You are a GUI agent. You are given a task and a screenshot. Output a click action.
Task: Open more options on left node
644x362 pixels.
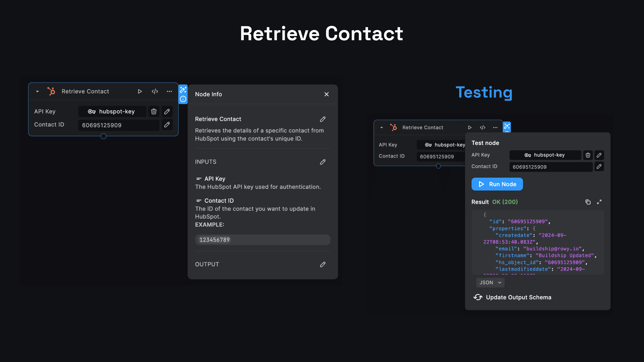point(170,92)
